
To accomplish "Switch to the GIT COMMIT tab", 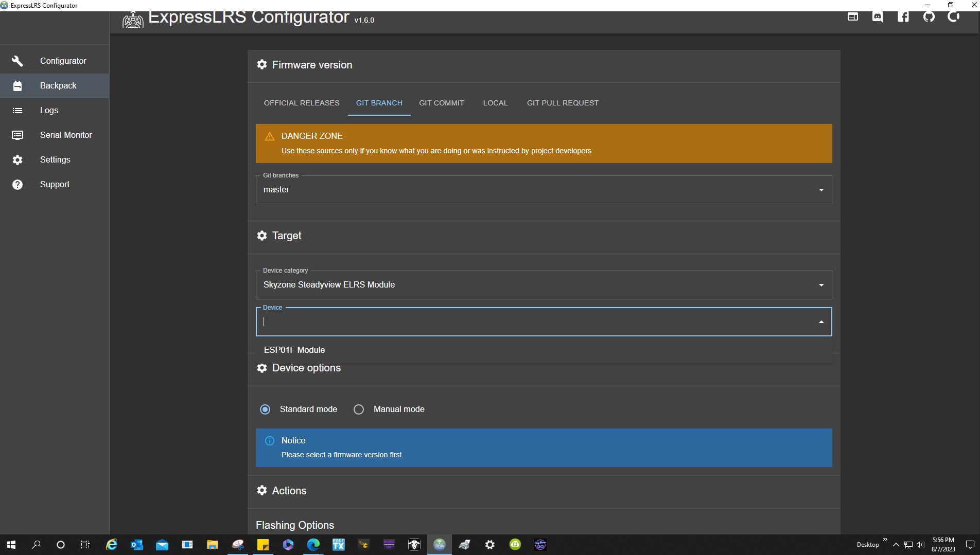I will pyautogui.click(x=441, y=103).
